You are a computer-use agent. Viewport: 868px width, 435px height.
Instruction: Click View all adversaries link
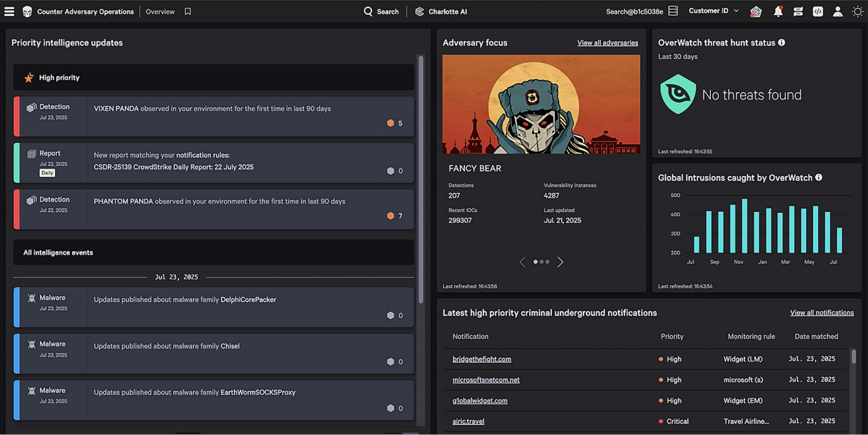[607, 42]
